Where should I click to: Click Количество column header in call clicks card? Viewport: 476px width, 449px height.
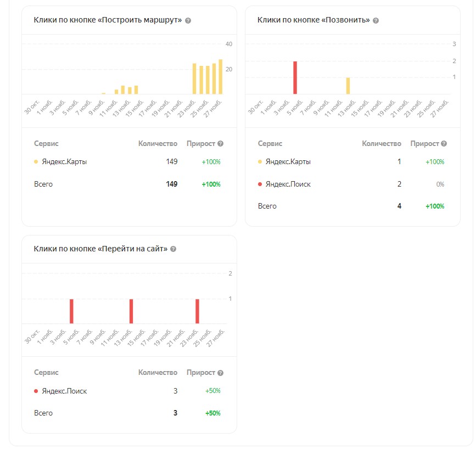pyautogui.click(x=382, y=144)
